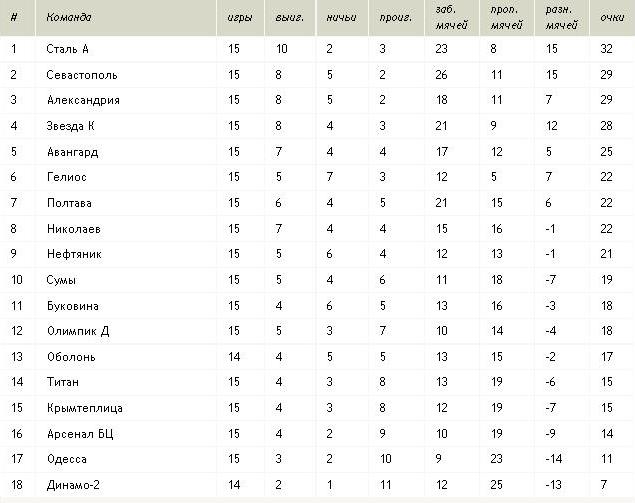The height and width of the screenshot is (503, 635).
Task: Click the Николаев team name
Action: pyautogui.click(x=74, y=229)
